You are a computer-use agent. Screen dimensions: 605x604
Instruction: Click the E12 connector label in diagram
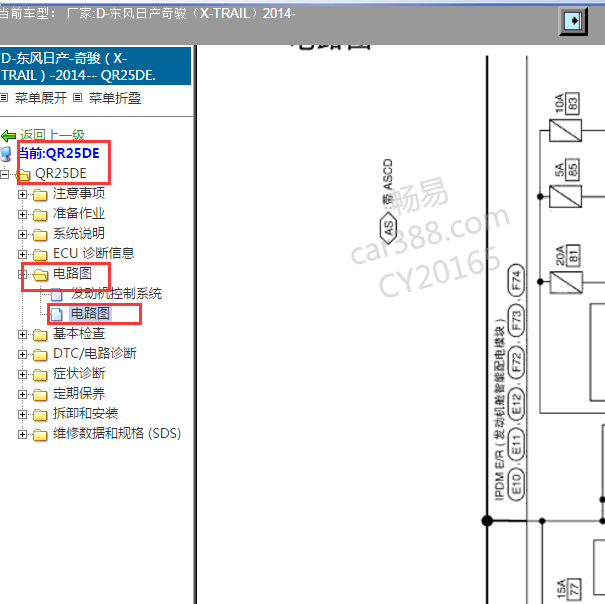(x=516, y=406)
